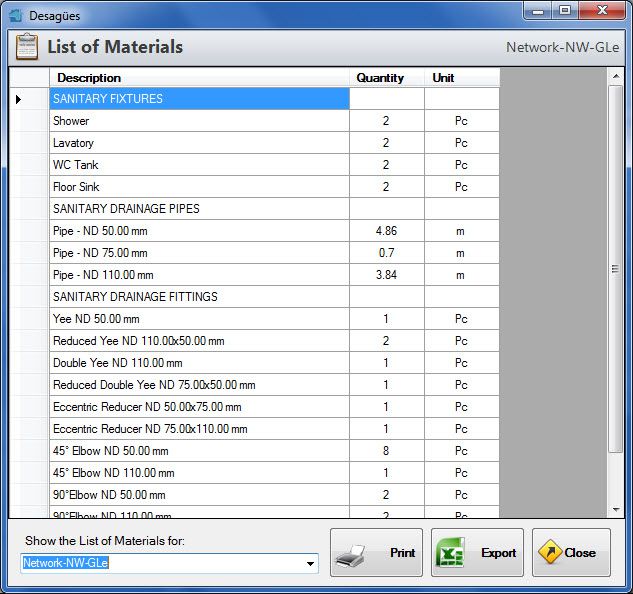Click the scrollbar up arrow
Viewport: 633px width, 594px height.
(616, 76)
